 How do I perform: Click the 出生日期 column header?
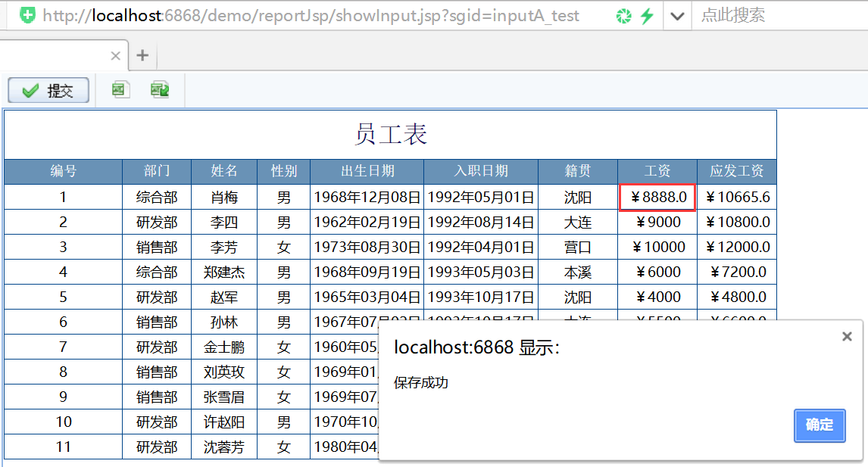367,172
